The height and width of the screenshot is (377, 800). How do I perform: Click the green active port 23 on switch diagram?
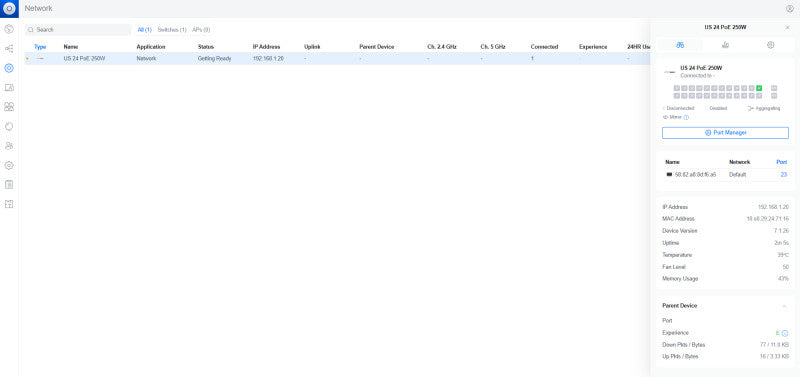(x=759, y=88)
